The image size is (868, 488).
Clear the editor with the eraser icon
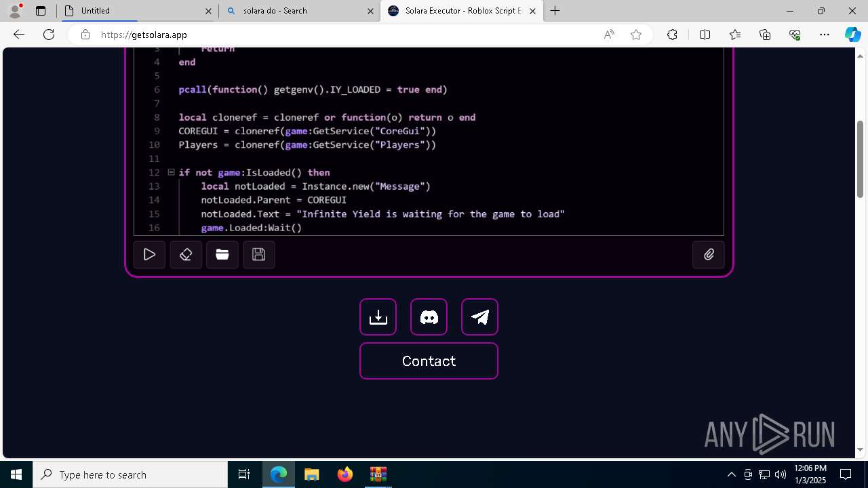[x=186, y=255]
